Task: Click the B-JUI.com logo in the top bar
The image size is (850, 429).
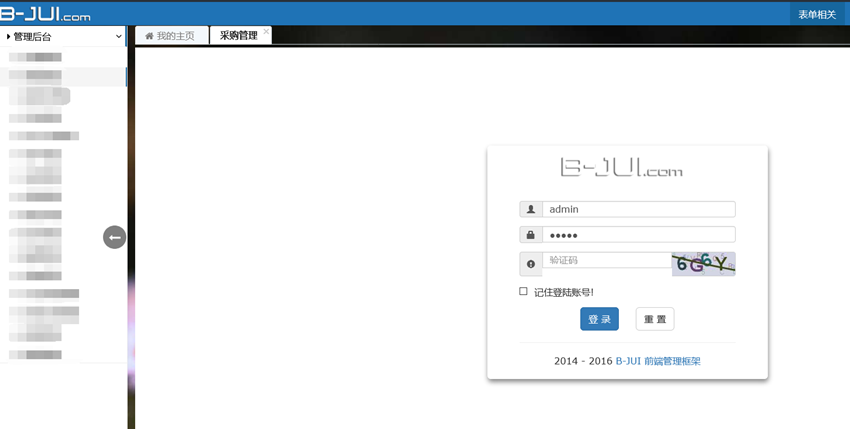Action: click(x=46, y=13)
